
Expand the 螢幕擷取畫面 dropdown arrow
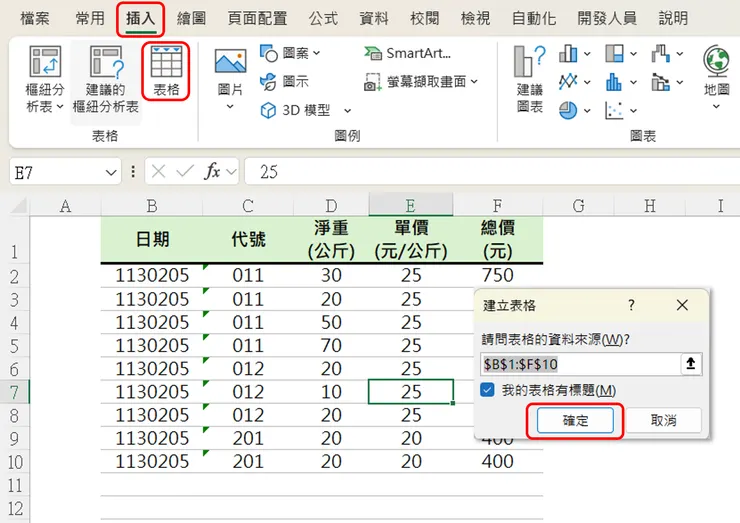pos(474,82)
